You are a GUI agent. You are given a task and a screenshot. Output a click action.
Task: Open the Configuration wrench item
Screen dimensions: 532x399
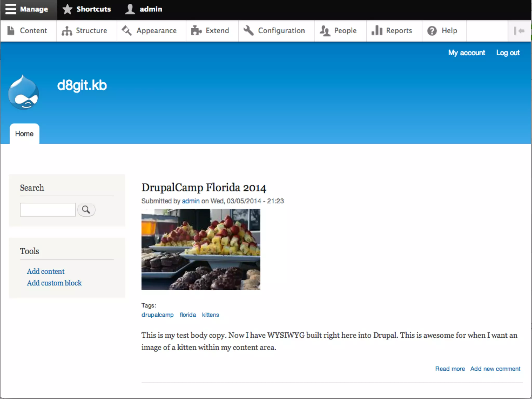275,31
